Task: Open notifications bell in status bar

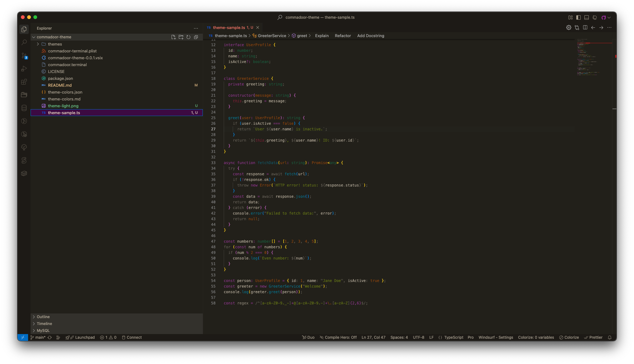Action: tap(609, 337)
